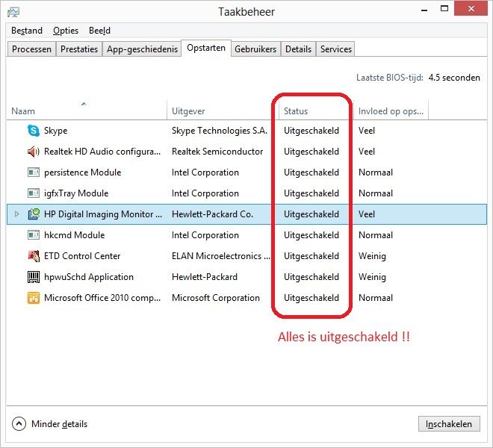Image resolution: width=493 pixels, height=448 pixels.
Task: Click Veel impact in Realtek row
Action: point(367,152)
